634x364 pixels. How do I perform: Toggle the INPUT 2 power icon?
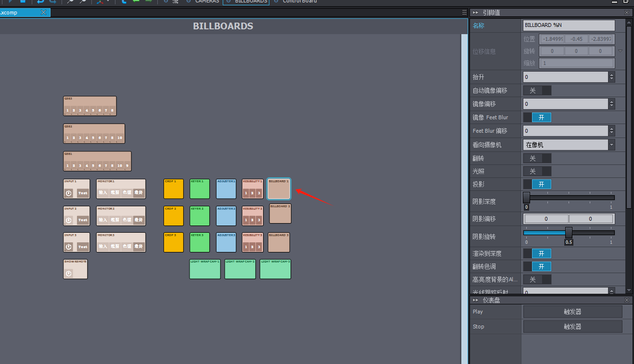pos(69,220)
